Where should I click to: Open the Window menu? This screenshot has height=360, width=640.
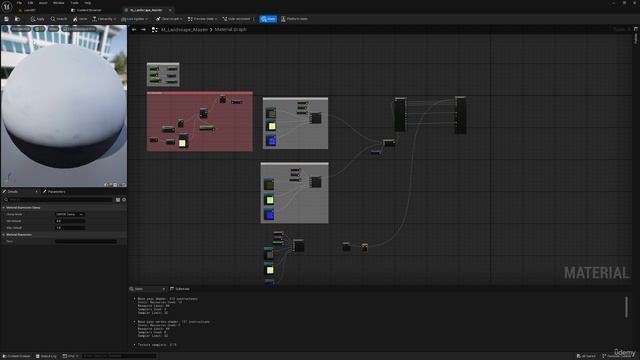click(x=59, y=3)
